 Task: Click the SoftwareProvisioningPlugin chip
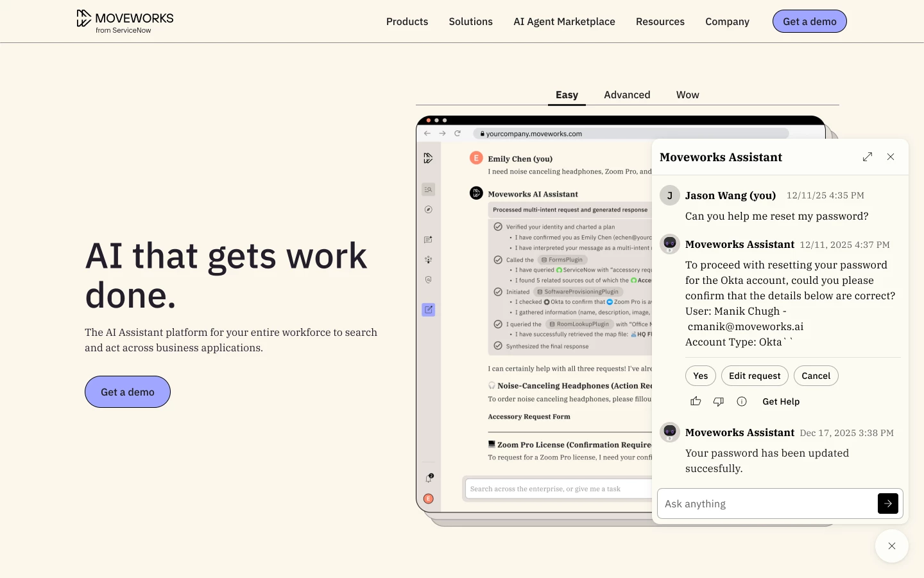coord(577,292)
